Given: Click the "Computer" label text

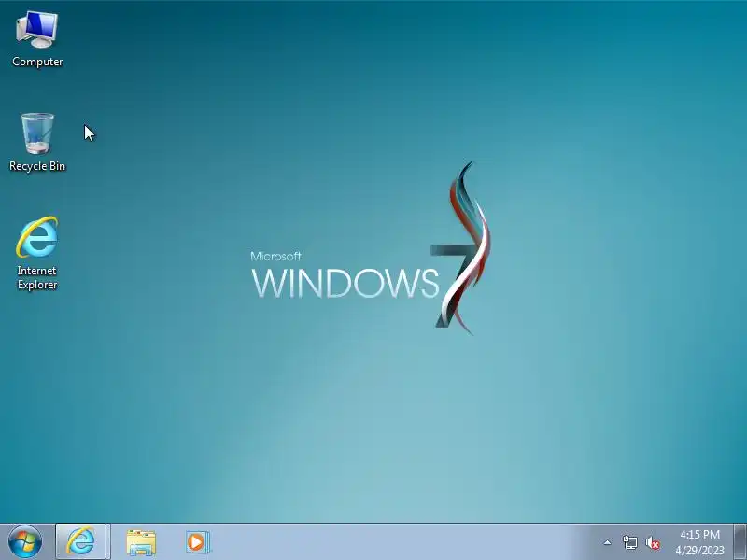Looking at the screenshot, I should (x=37, y=62).
